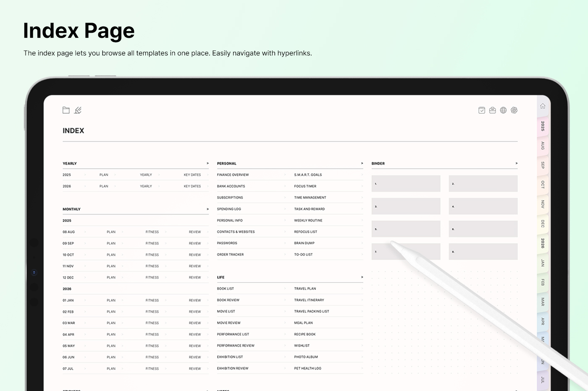
Task: Expand the LIFE section arrow
Action: (x=362, y=277)
